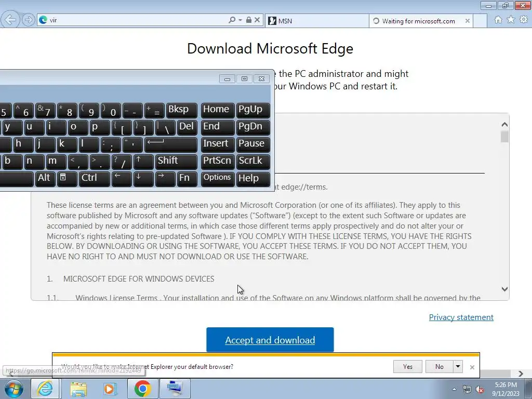Tap the PgUp key on on-screen keyboard
Image resolution: width=532 pixels, height=399 pixels.
(x=253, y=110)
